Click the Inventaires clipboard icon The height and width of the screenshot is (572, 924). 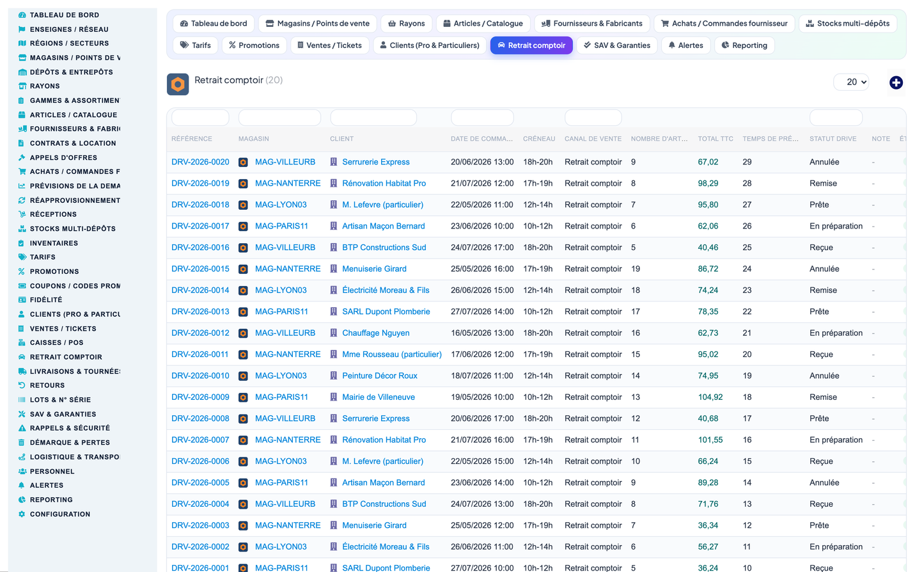[22, 243]
